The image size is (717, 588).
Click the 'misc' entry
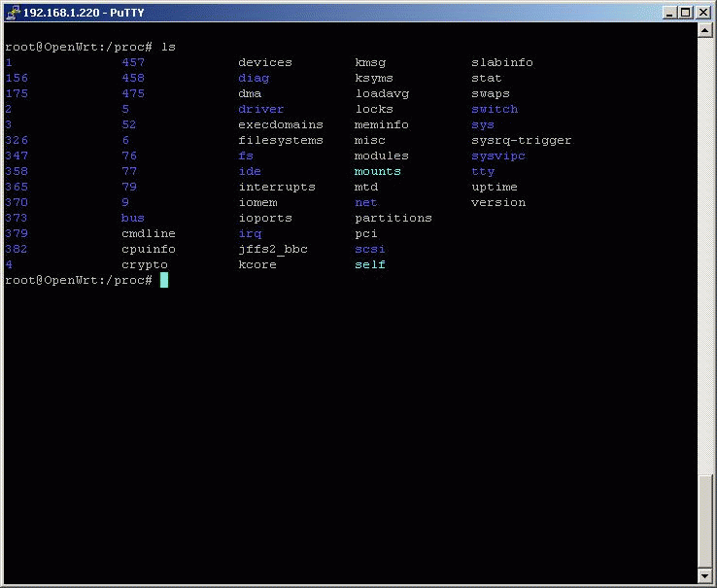[370, 140]
